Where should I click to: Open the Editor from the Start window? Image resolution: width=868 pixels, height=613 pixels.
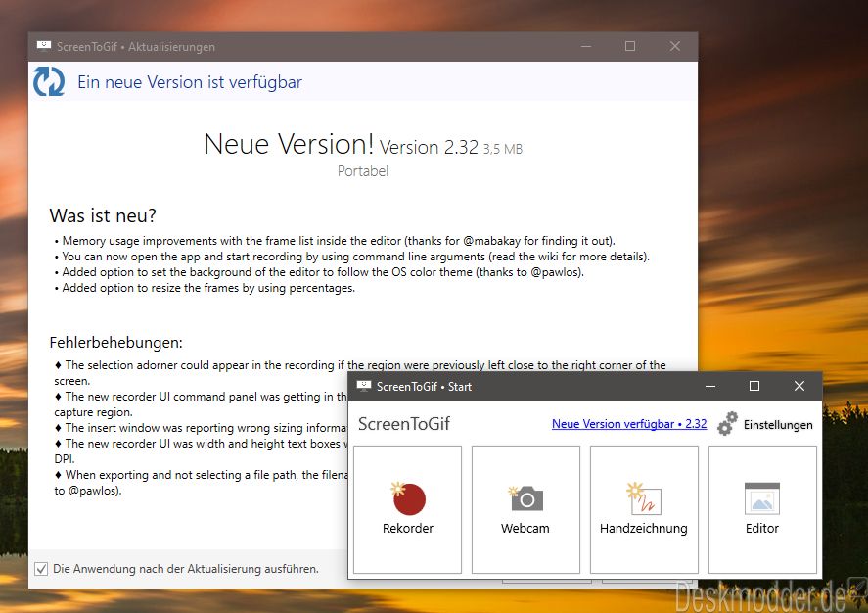[x=763, y=509]
